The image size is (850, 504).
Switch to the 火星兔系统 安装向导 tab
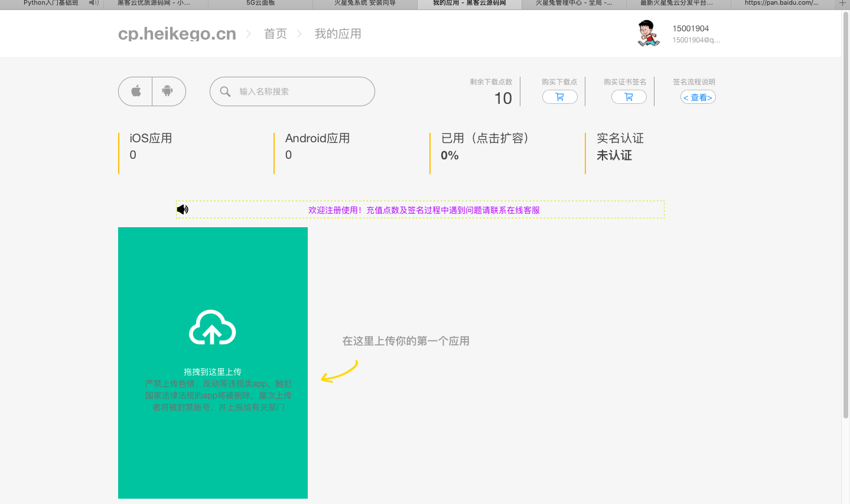click(364, 4)
